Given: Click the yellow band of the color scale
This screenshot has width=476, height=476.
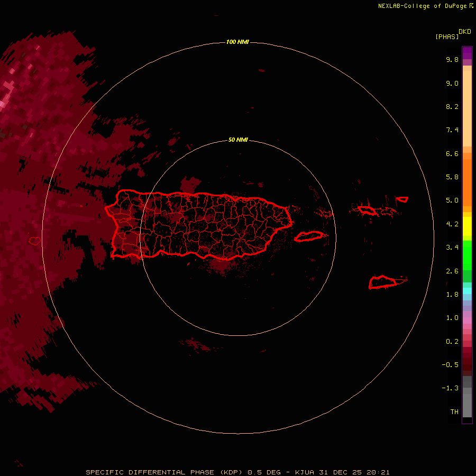Looking at the screenshot, I should pyautogui.click(x=467, y=226).
